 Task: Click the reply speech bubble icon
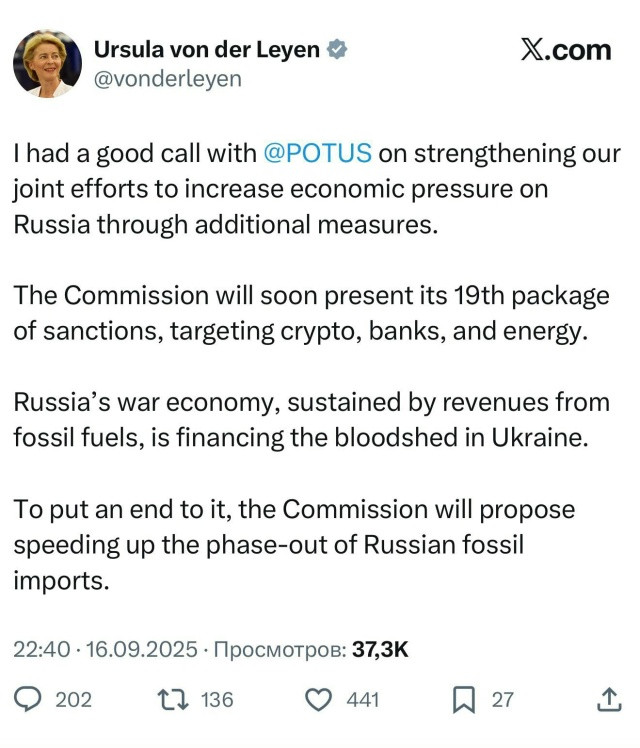[32, 700]
